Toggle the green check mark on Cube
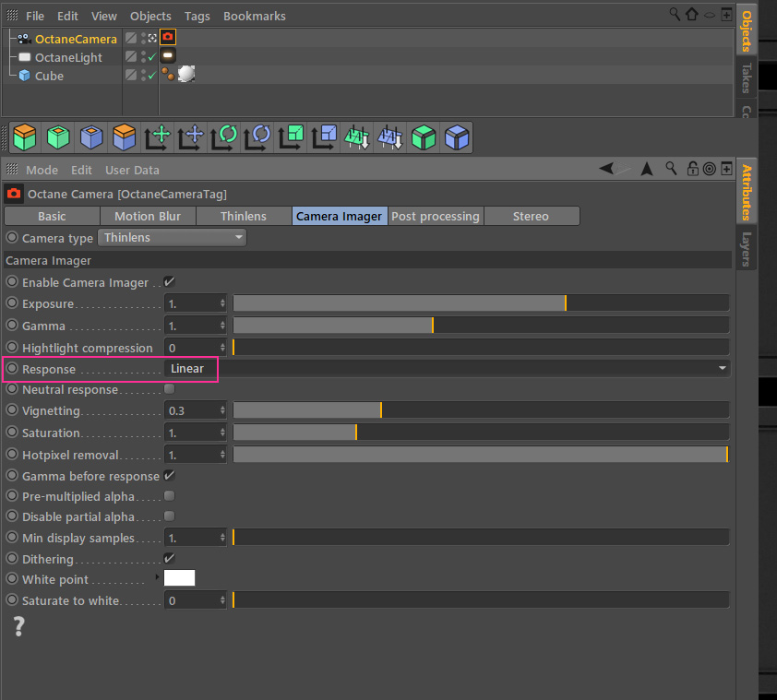777x700 pixels. 151,76
